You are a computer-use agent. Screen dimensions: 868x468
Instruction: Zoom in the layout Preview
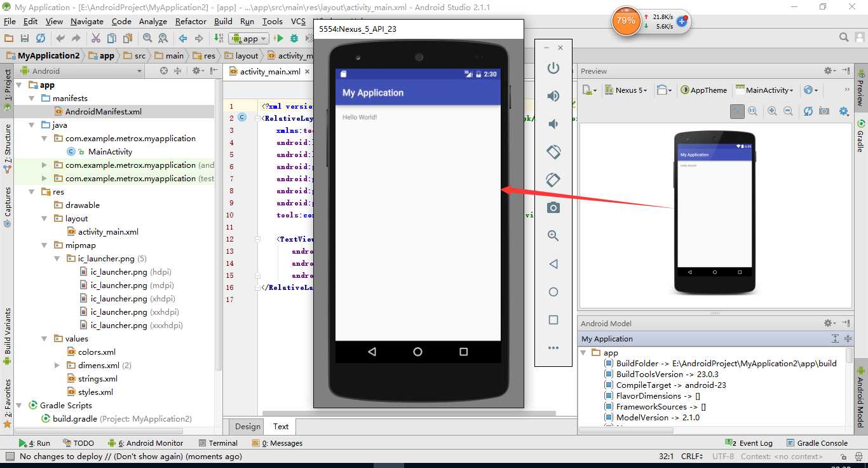pyautogui.click(x=772, y=111)
